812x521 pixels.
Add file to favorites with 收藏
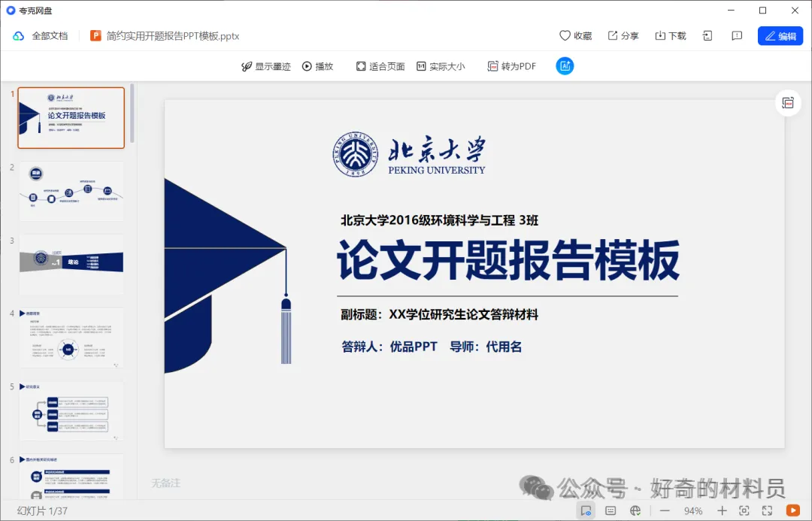pos(575,36)
